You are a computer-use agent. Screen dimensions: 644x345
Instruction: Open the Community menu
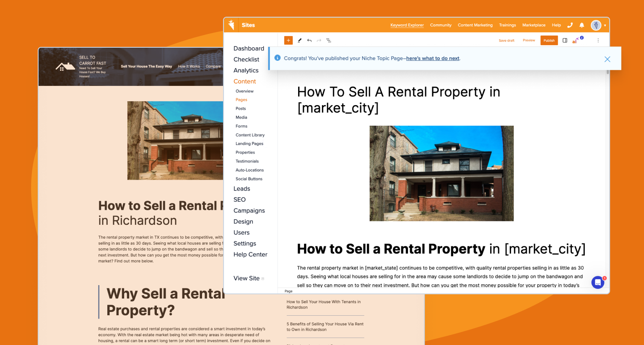(441, 25)
